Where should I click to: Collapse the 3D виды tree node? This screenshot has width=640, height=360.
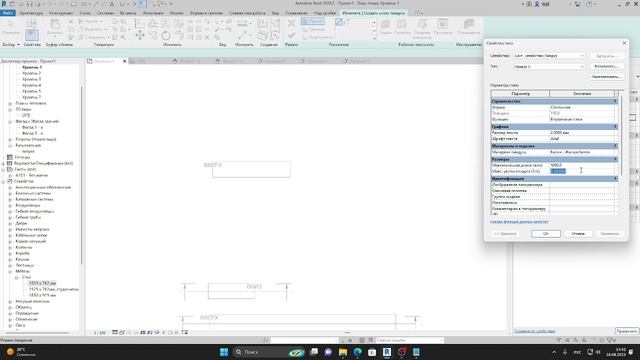tap(10, 109)
